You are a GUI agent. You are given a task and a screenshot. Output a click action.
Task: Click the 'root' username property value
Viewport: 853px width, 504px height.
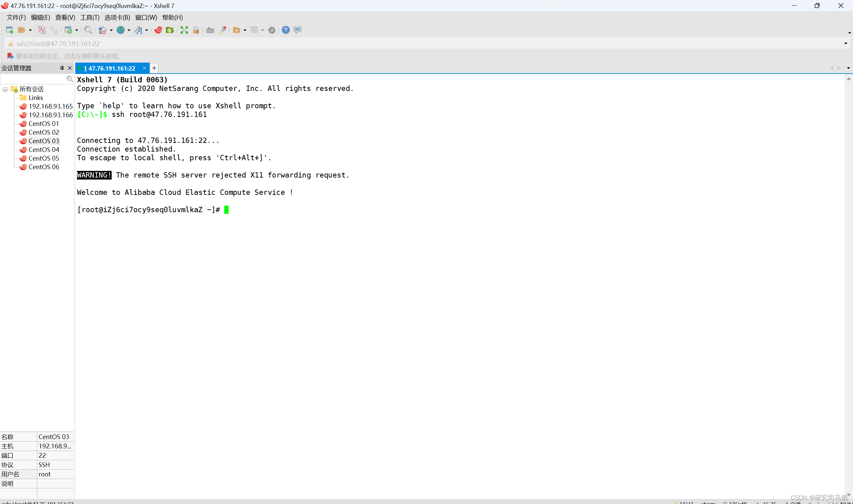(55, 474)
